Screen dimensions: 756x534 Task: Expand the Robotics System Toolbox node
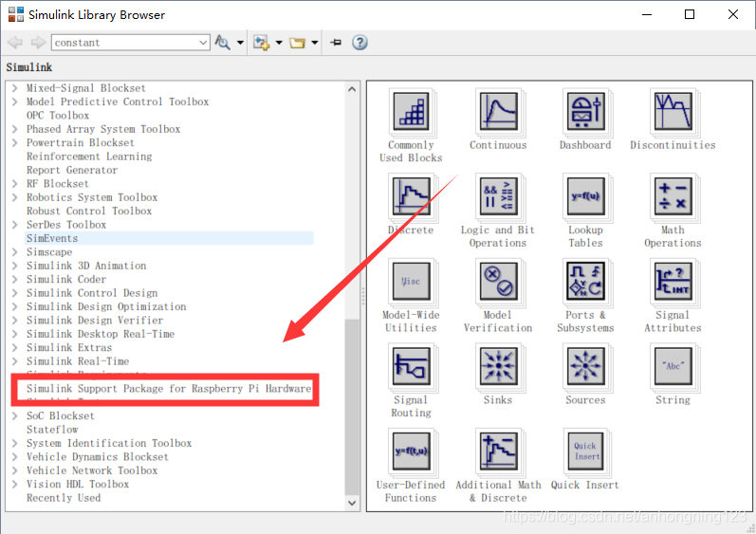pyautogui.click(x=14, y=197)
